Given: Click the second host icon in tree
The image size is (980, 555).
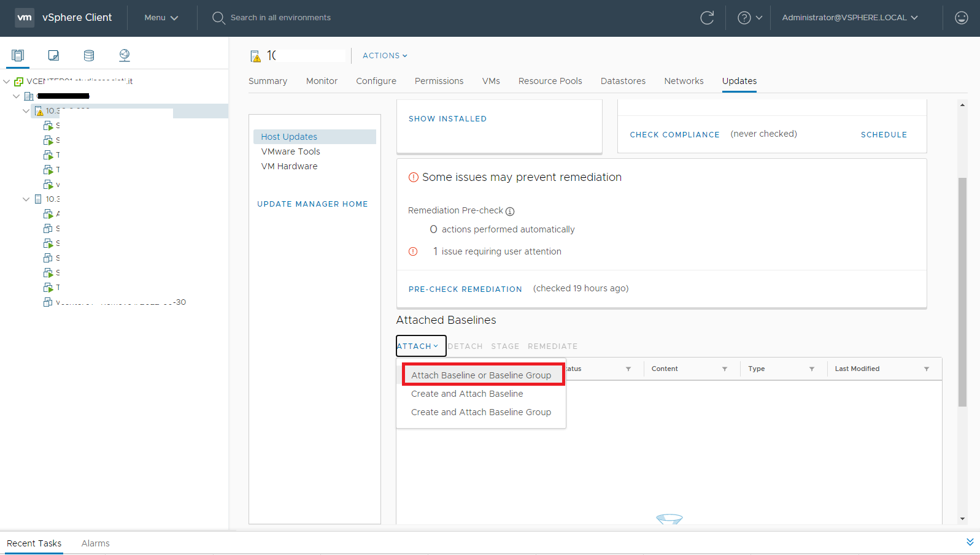Looking at the screenshot, I should tap(39, 199).
